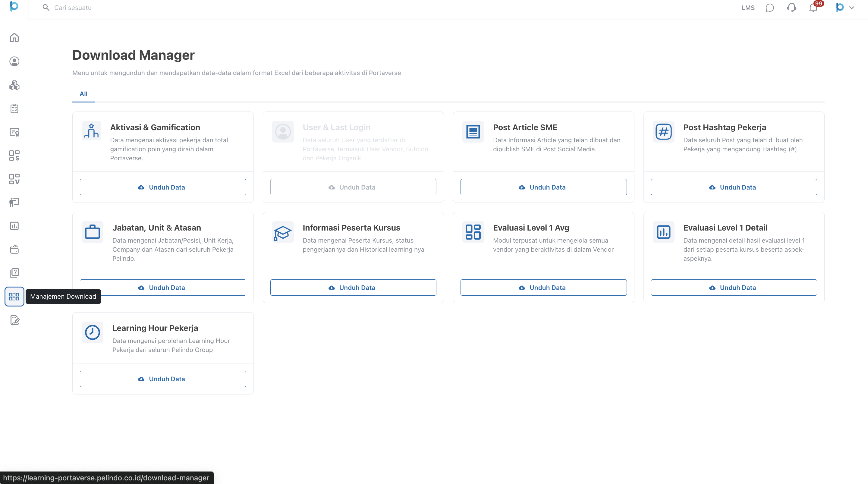This screenshot has height=484, width=868.
Task: Click the LMS menu item
Action: 748,8
